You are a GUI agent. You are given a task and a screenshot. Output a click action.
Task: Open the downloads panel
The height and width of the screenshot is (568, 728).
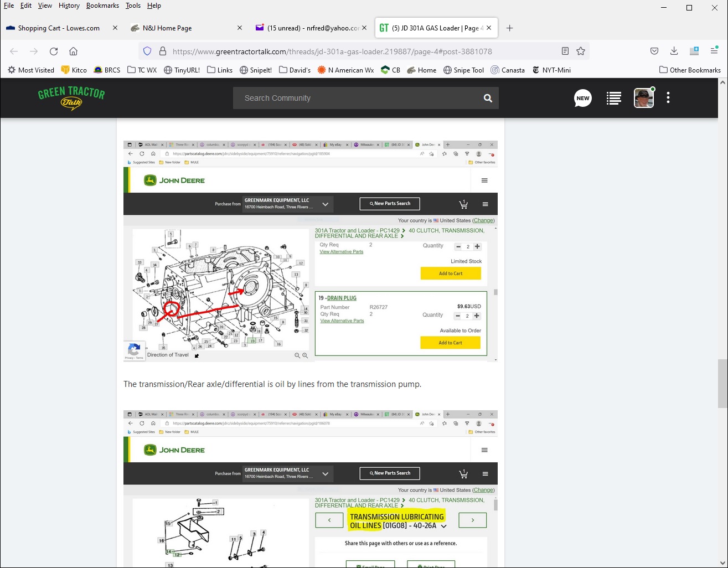coord(674,51)
